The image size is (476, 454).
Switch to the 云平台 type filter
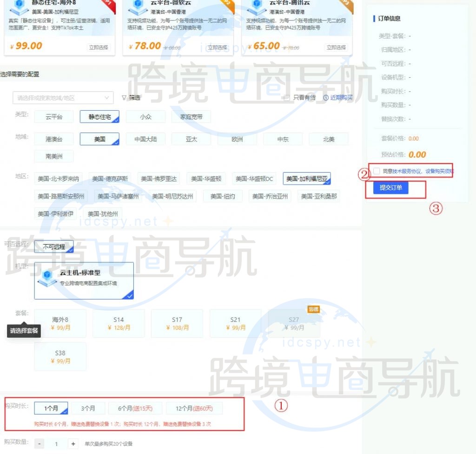point(53,117)
